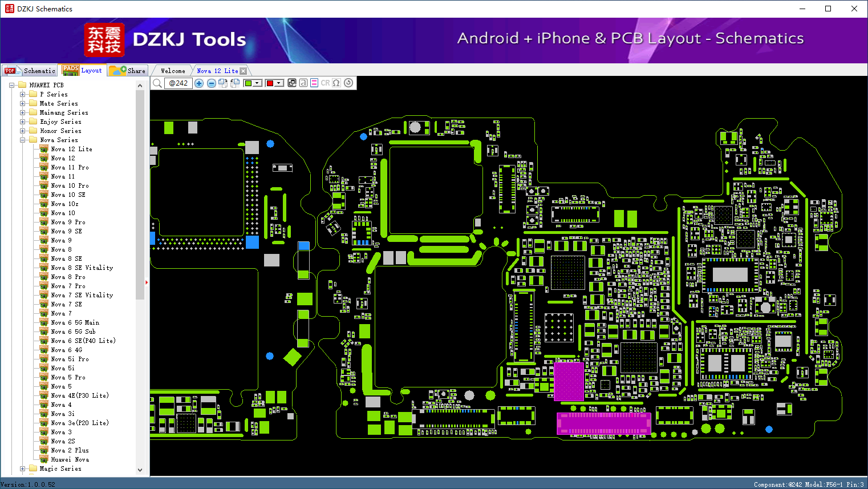Select the Nova 9 SE tree item
The width and height of the screenshot is (868, 489).
[x=66, y=231]
